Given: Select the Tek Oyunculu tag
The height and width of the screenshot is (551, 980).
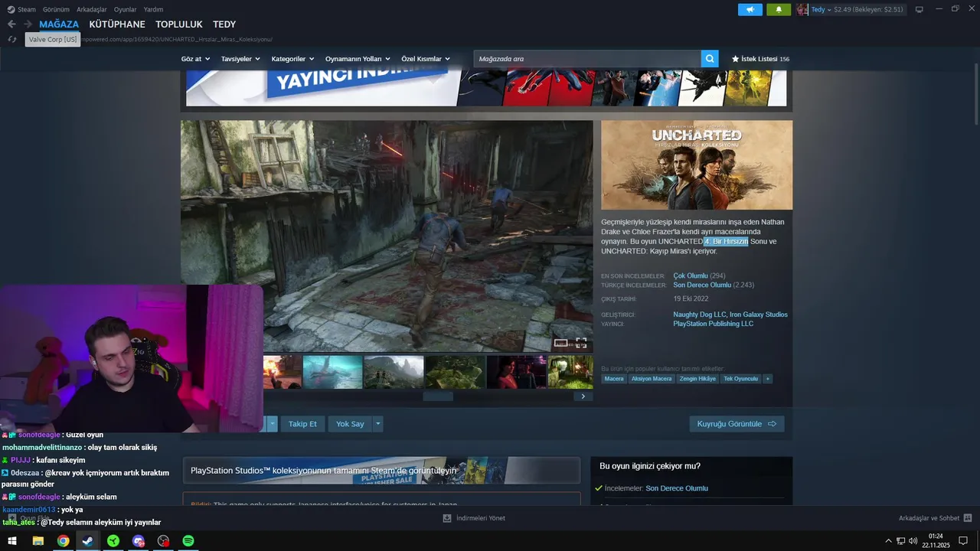Looking at the screenshot, I should pyautogui.click(x=741, y=379).
